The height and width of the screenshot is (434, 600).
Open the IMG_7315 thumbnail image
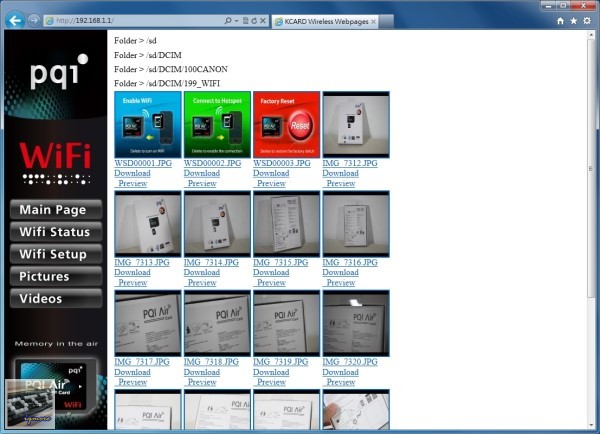click(287, 224)
